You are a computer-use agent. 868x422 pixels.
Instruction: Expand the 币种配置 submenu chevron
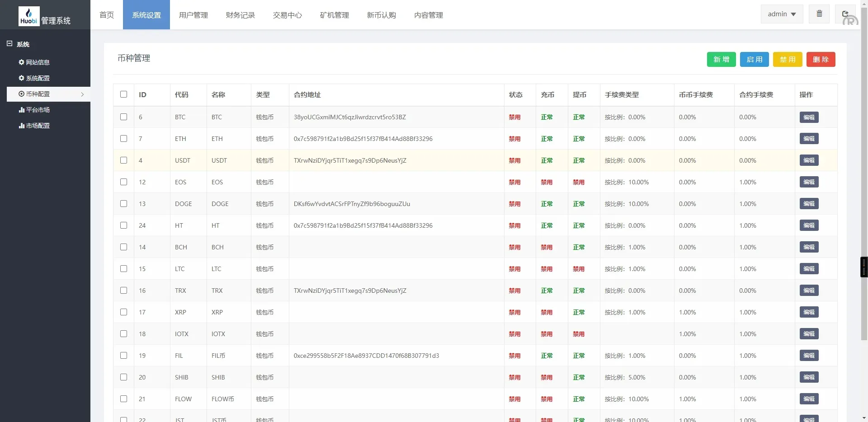tap(83, 94)
